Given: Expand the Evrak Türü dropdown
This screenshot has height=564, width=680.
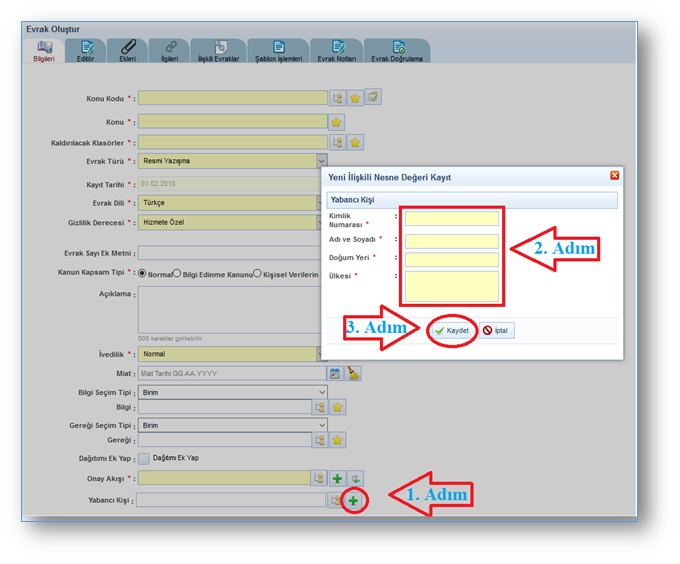Looking at the screenshot, I should click(321, 160).
